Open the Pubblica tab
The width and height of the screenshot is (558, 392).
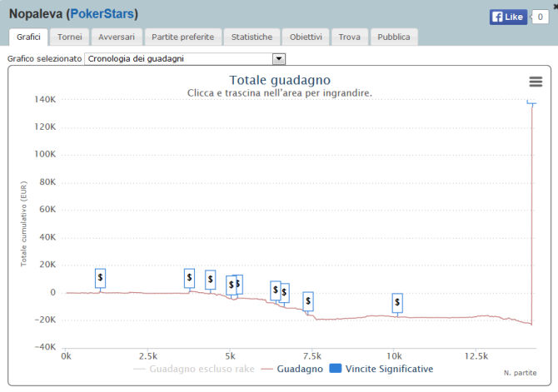394,37
